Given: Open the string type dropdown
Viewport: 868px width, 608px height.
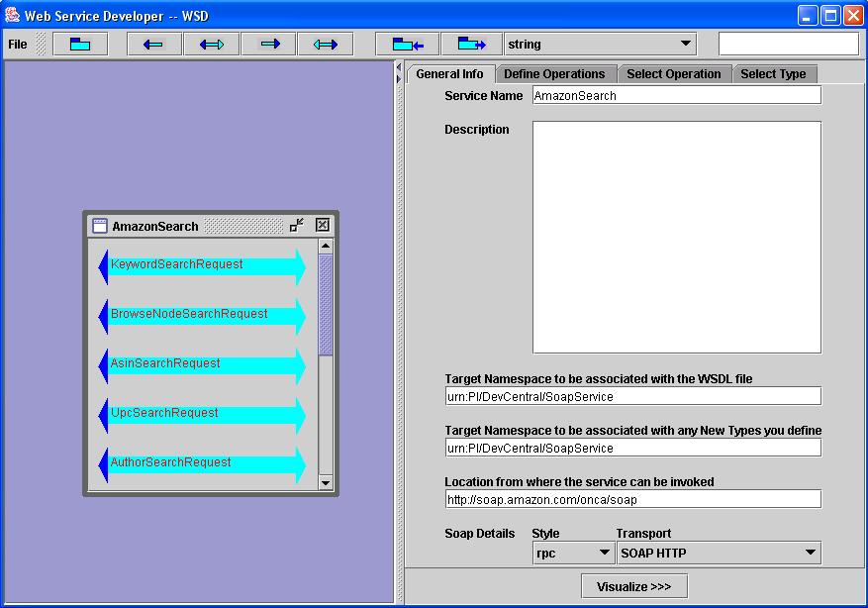Looking at the screenshot, I should coord(600,45).
